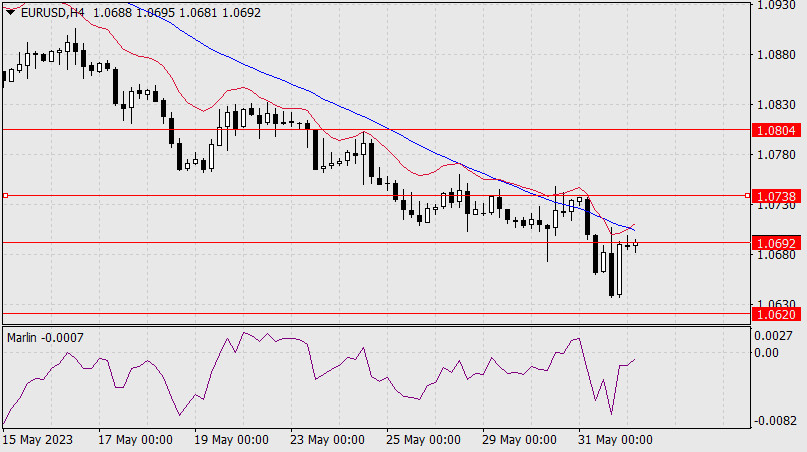The image size is (807, 452).
Task: Click the 17 May 00:00 date label
Action: (x=135, y=440)
